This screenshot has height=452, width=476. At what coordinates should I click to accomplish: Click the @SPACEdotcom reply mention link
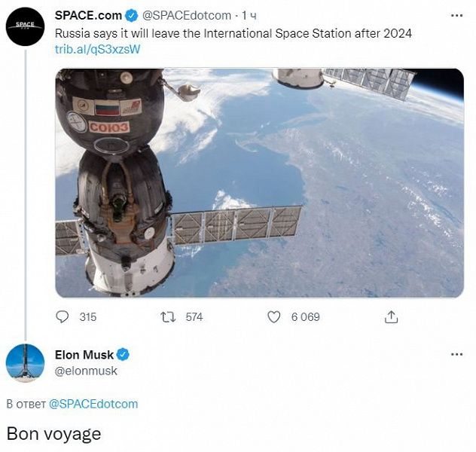(93, 404)
